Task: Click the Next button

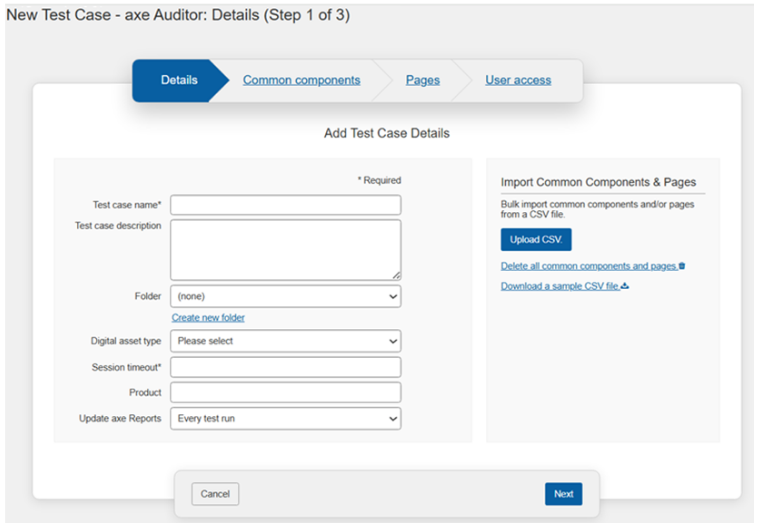Action: [563, 494]
